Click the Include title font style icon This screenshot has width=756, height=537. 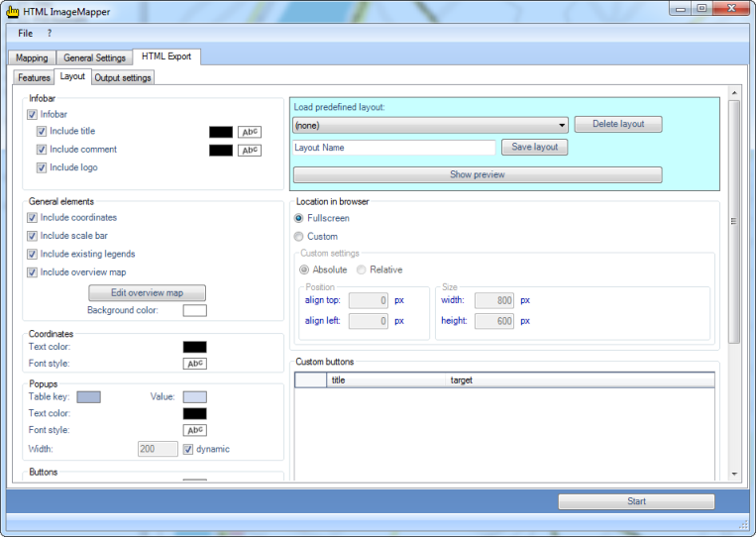pyautogui.click(x=249, y=132)
